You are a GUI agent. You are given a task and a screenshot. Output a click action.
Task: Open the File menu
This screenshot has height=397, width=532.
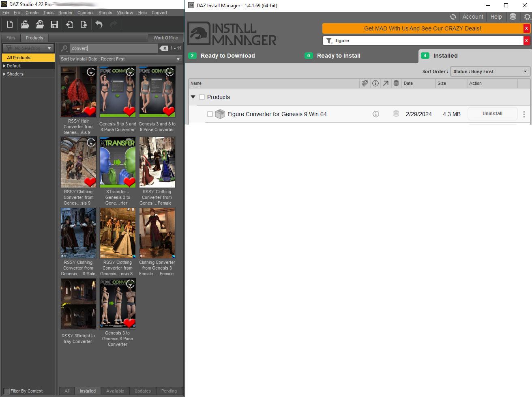(6, 13)
